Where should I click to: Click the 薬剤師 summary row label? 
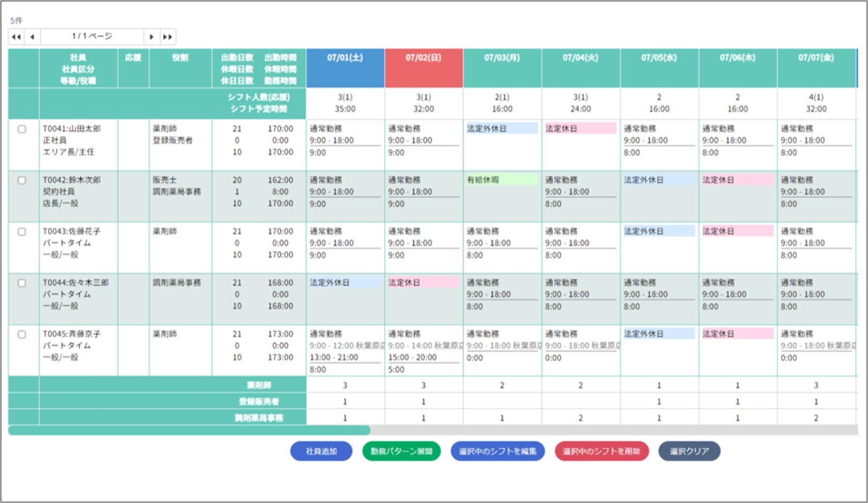[259, 385]
